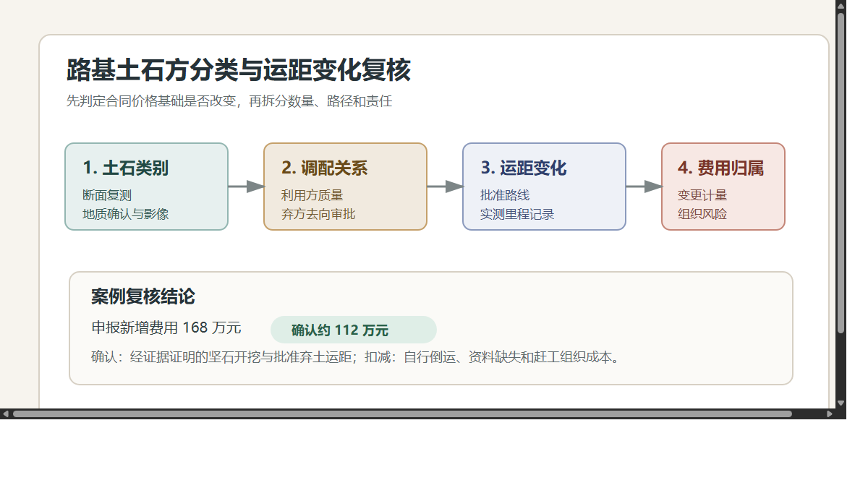Click the 地质确认与影像 line

tap(126, 214)
